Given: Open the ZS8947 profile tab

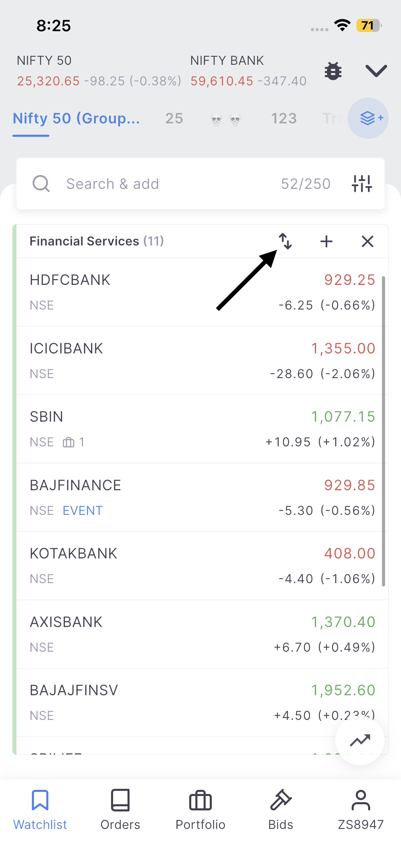Looking at the screenshot, I should (361, 810).
